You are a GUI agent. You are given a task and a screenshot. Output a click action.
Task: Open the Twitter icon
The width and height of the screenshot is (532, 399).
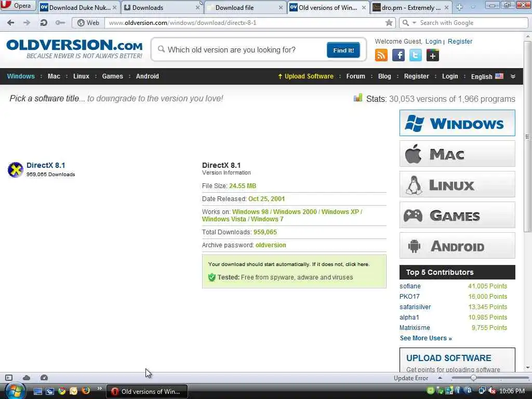(x=415, y=55)
